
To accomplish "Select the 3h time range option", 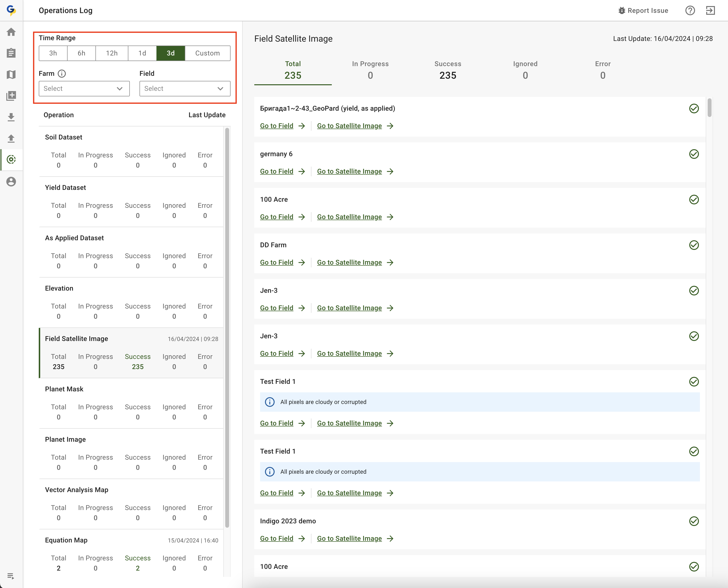I will click(x=53, y=53).
